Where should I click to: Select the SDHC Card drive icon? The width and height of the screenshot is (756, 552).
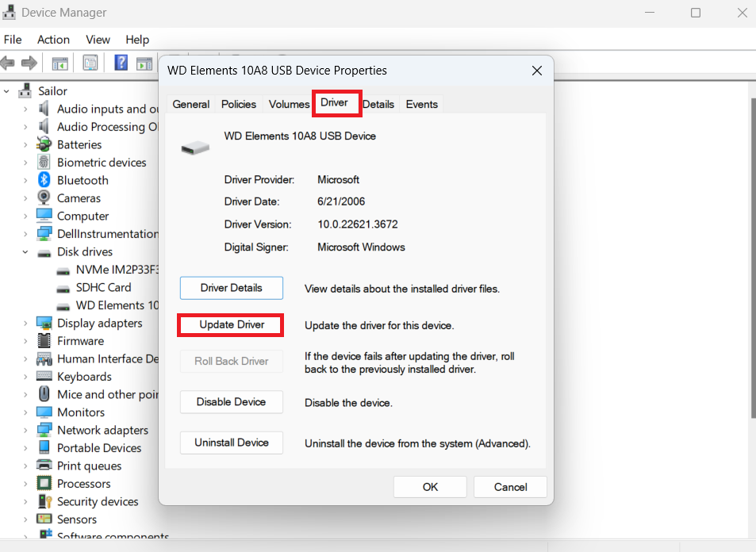(x=63, y=289)
